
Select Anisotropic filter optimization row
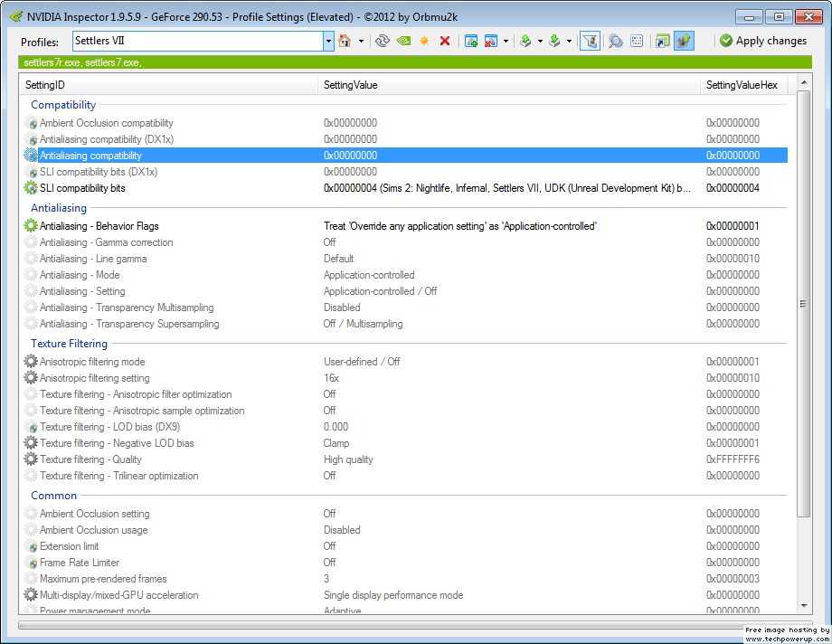tap(404, 394)
